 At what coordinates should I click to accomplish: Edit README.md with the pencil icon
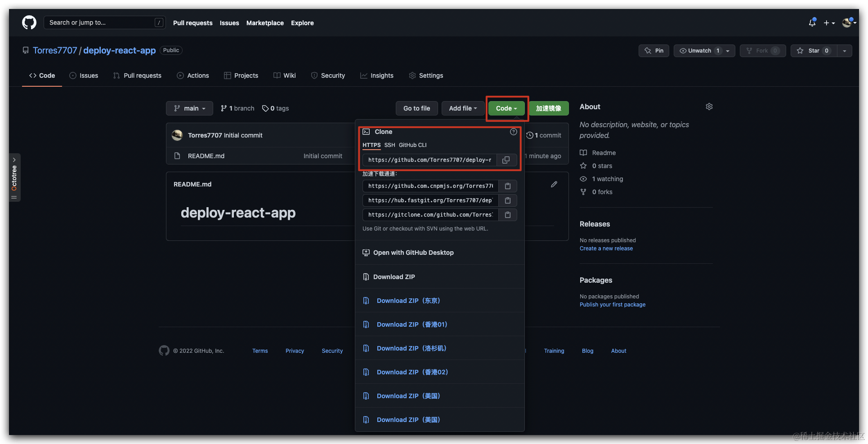(x=554, y=184)
